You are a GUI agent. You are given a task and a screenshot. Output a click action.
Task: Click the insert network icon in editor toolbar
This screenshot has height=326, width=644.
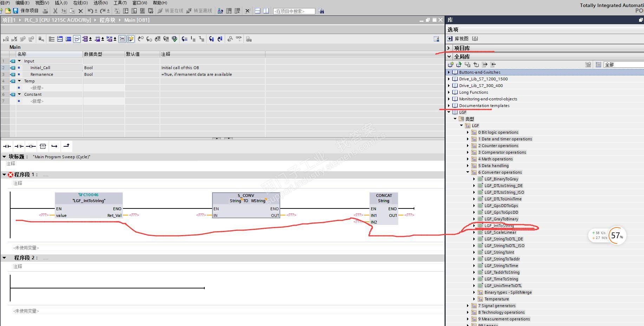click(6, 39)
